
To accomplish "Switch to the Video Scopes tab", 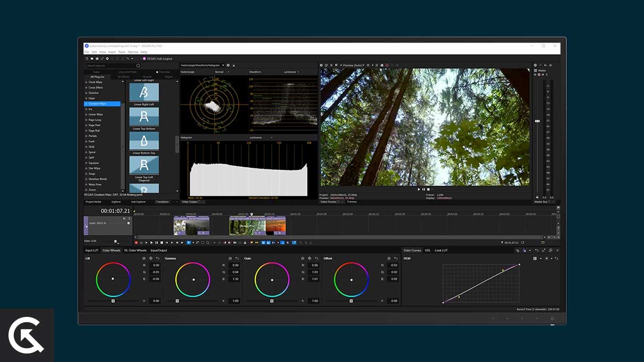I will tap(190, 202).
